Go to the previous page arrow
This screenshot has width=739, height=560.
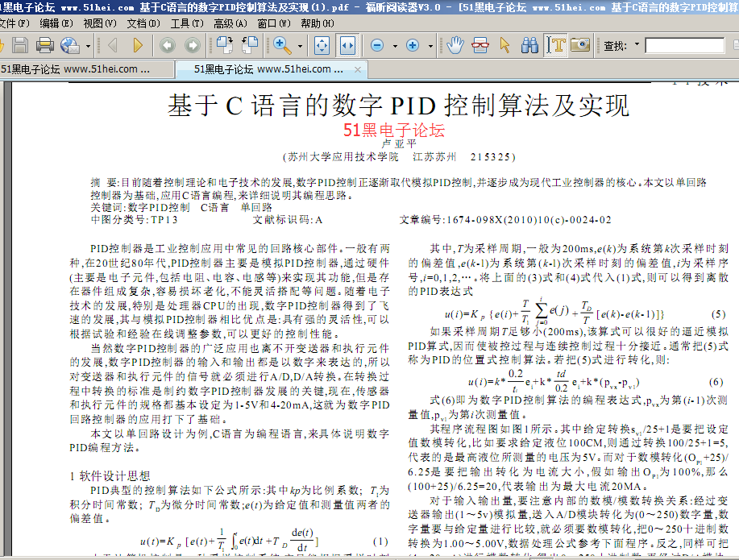(x=112, y=45)
